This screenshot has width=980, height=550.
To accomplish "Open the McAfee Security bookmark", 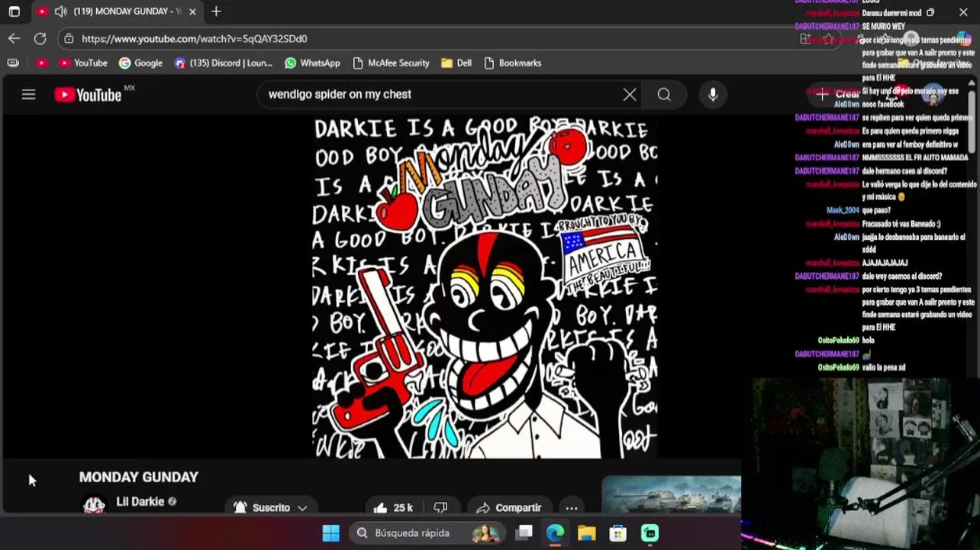I will [x=391, y=63].
